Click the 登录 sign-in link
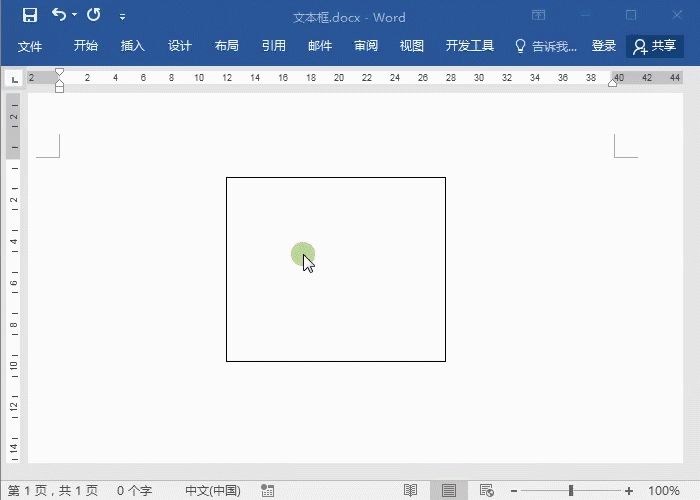The height and width of the screenshot is (500, 700). click(604, 46)
